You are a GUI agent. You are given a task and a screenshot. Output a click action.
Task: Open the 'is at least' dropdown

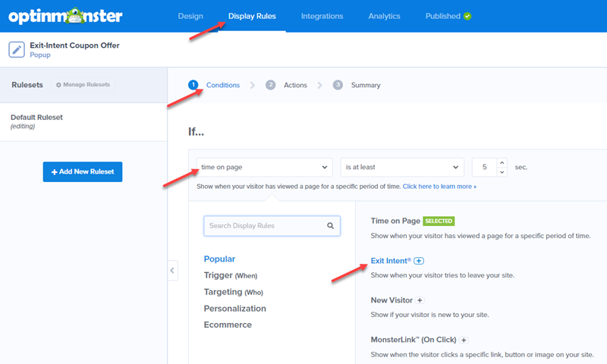click(x=402, y=167)
